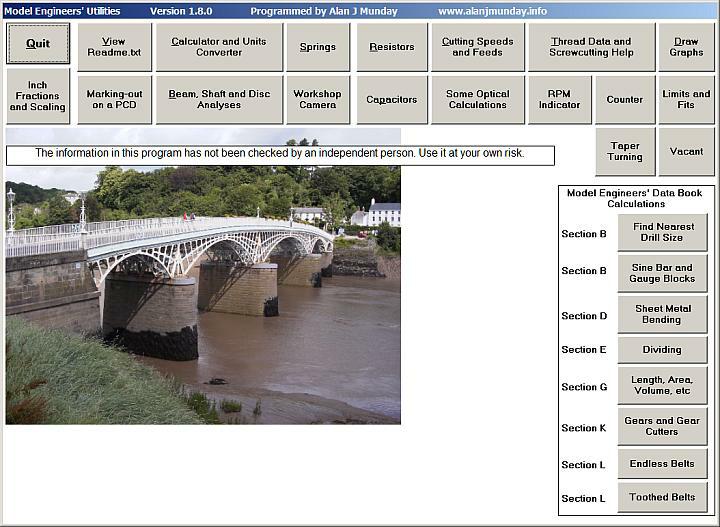The image size is (720, 527).
Task: Open the Dividing calculations
Action: (x=662, y=350)
